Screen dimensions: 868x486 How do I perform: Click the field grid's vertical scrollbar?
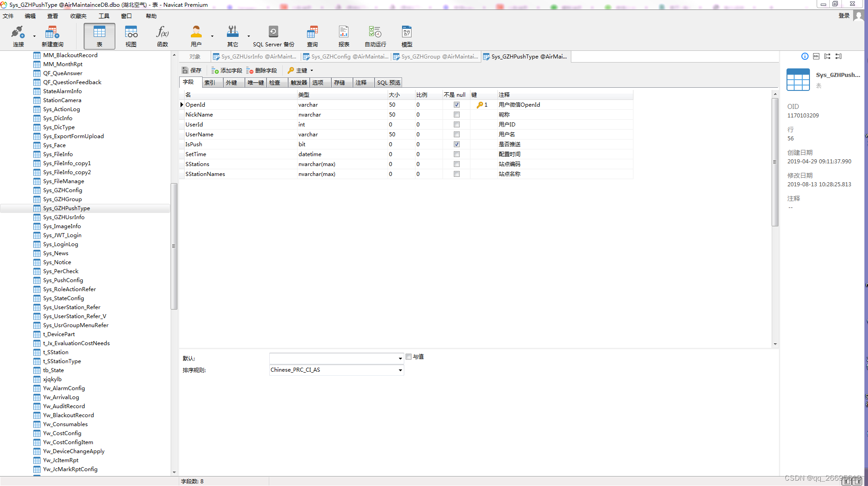tap(775, 162)
